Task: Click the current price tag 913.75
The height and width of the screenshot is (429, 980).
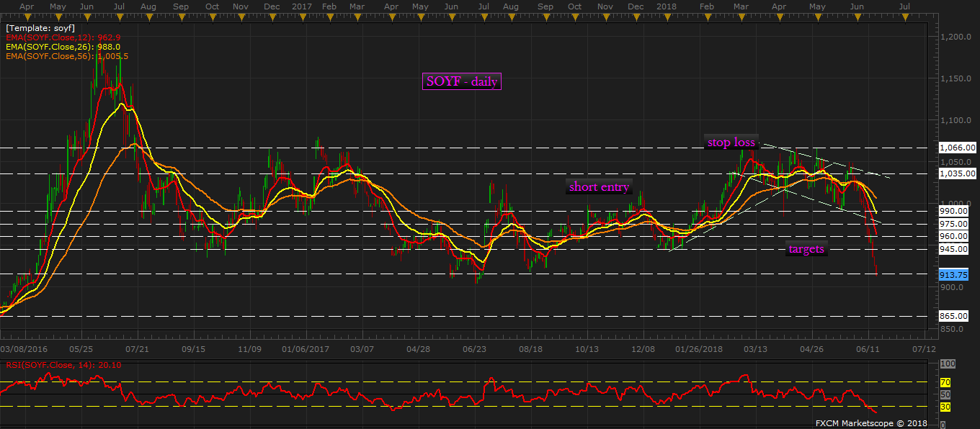Action: coord(953,275)
